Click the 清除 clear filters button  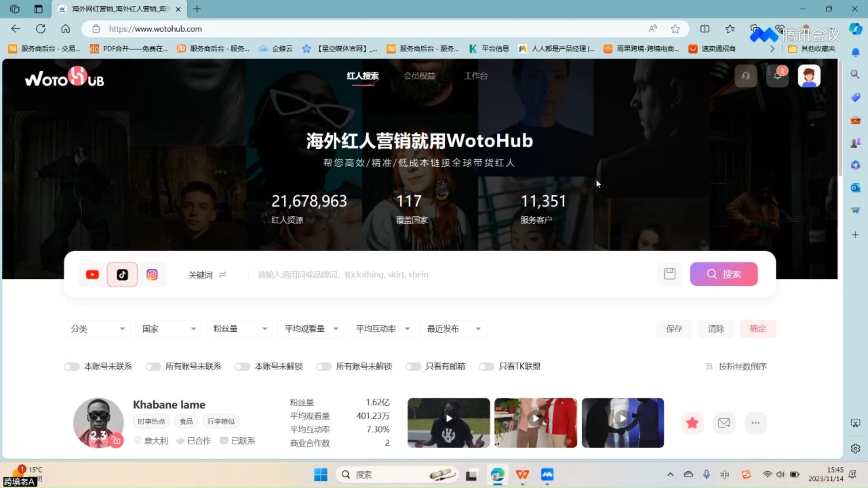716,328
